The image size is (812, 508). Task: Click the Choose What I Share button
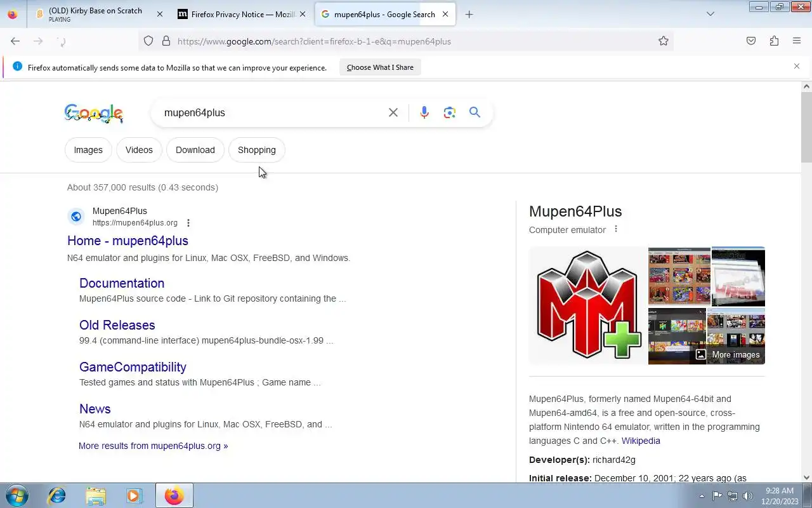[380, 67]
